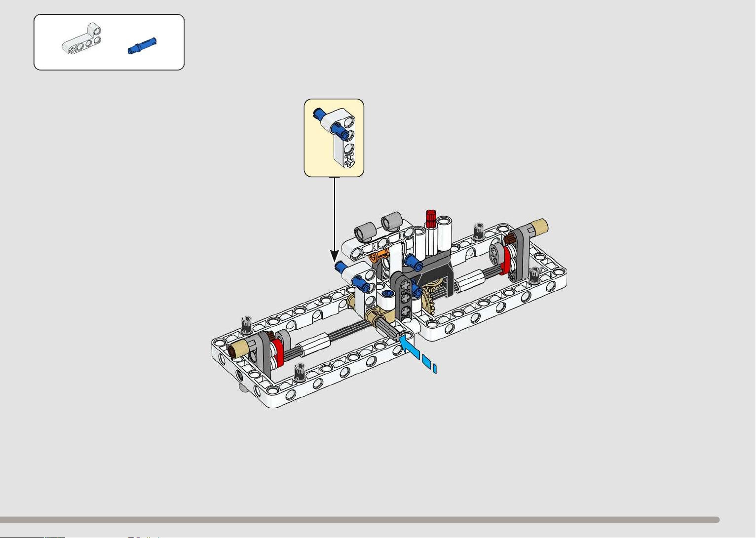The image size is (756, 538).
Task: Select the blue axle pin in parts box
Action: click(142, 46)
